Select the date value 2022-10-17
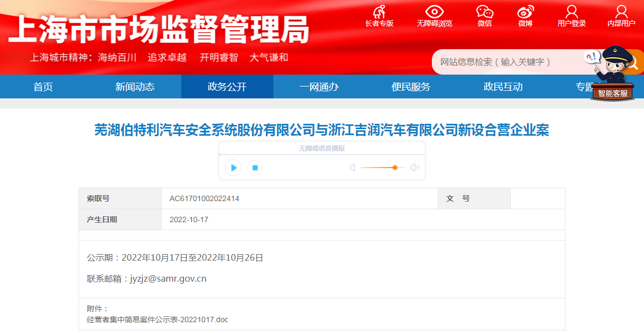The width and height of the screenshot is (644, 333). [189, 220]
